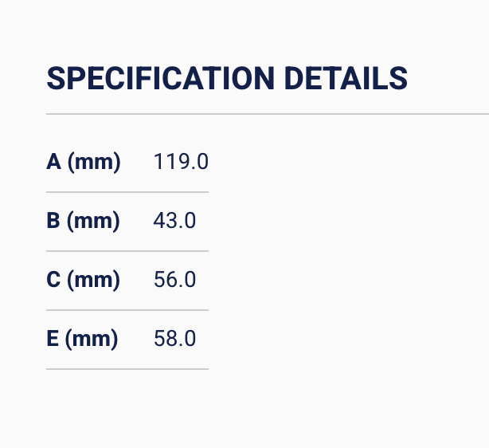
Task: Click the divider below the B (mm) row
Action: 127,251
